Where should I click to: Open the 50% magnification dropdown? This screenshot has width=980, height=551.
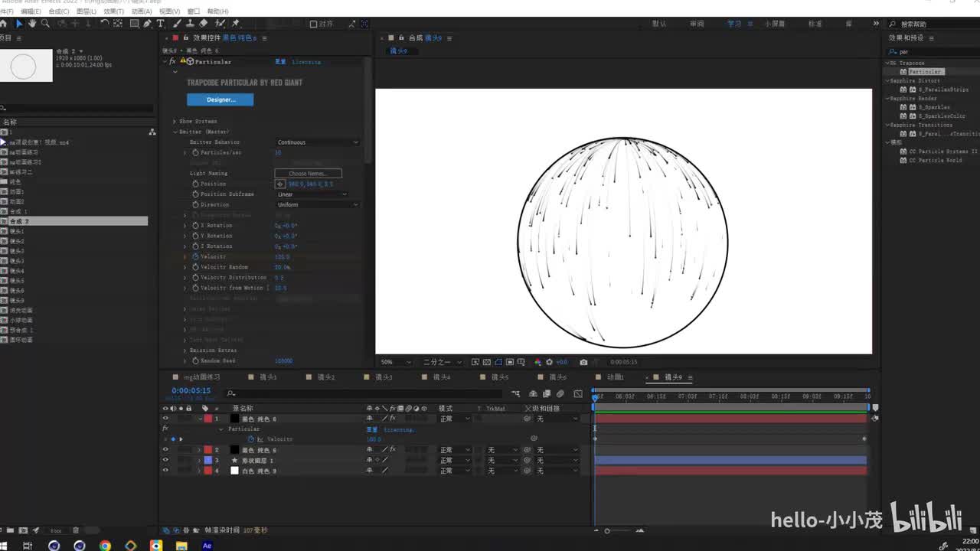[396, 362]
